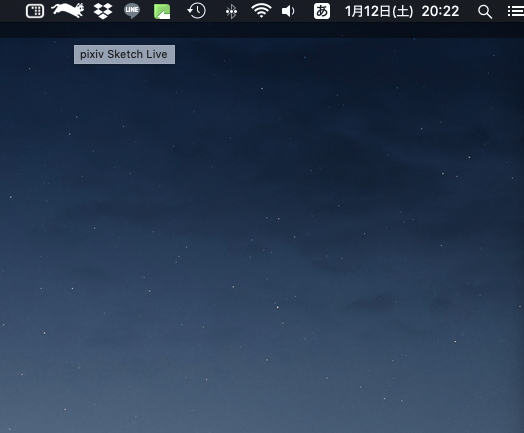Open the Bluetooth status menu
524x433 pixels.
pos(231,11)
